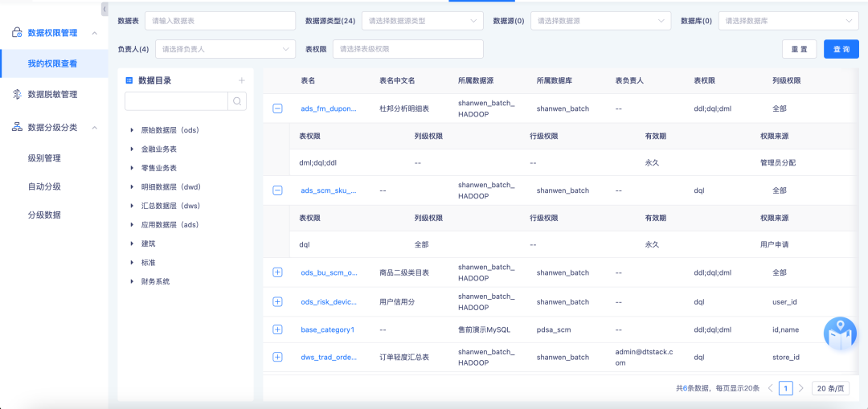Open dws_trad_orde... table link

click(328, 357)
